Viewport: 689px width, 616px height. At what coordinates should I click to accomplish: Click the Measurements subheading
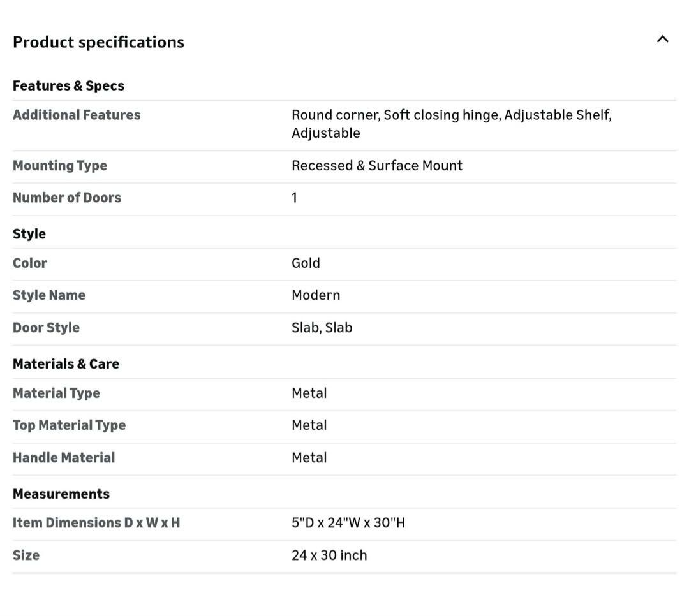click(61, 494)
